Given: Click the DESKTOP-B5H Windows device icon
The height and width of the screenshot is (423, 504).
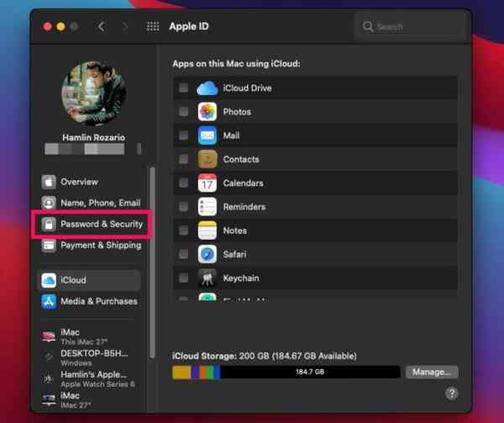Looking at the screenshot, I should pyautogui.click(x=49, y=357).
